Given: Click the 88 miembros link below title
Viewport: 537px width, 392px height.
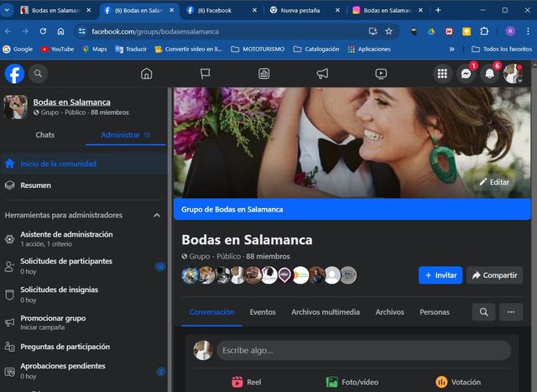Looking at the screenshot, I should [x=268, y=256].
